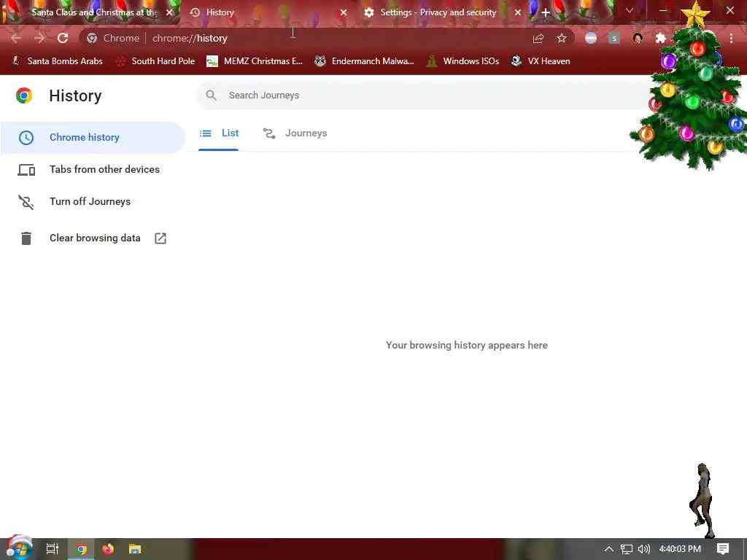Close the Settings - Privacy and security tab
Image resolution: width=747 pixels, height=560 pixels.
pyautogui.click(x=518, y=12)
